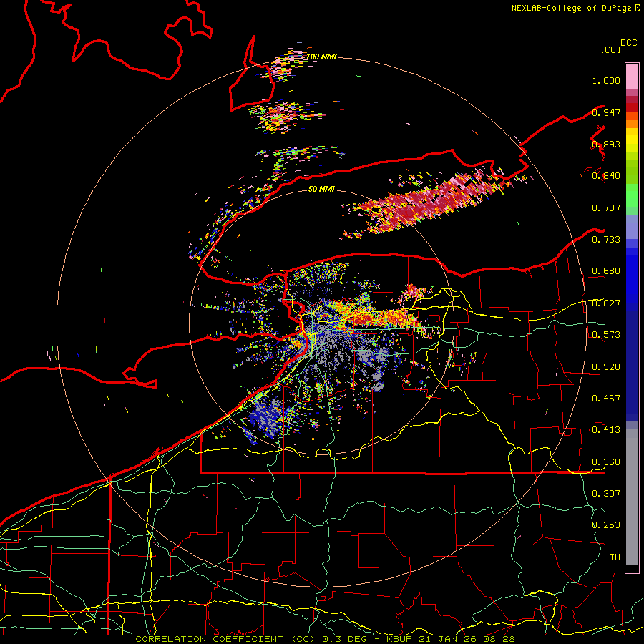This screenshot has height=644, width=644.
Task: Pick the pink top segment of color bar
Action: [632, 76]
